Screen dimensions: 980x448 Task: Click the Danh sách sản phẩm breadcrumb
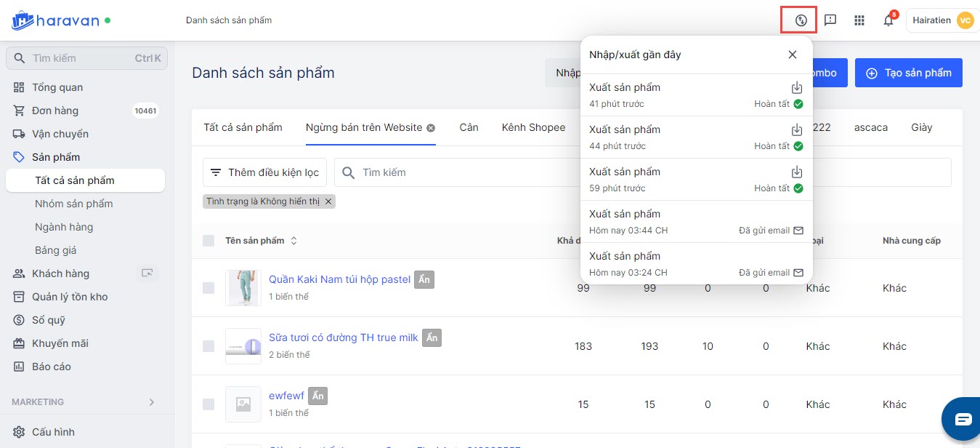click(x=229, y=20)
